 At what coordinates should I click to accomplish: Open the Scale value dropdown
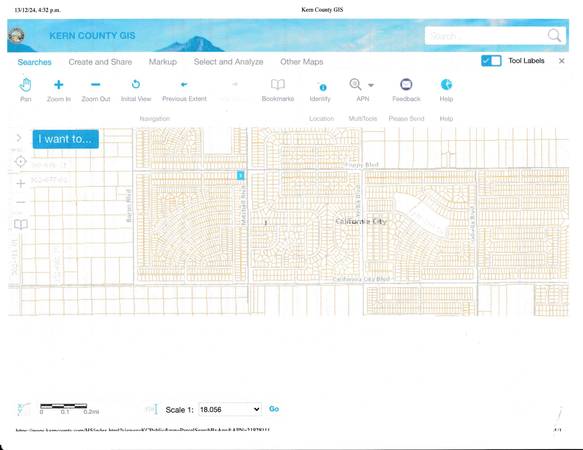point(230,409)
